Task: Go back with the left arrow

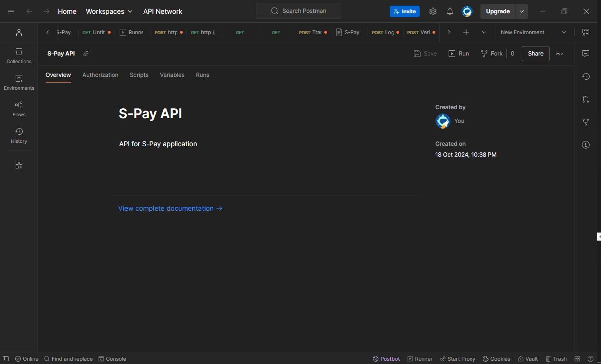Action: pos(29,11)
